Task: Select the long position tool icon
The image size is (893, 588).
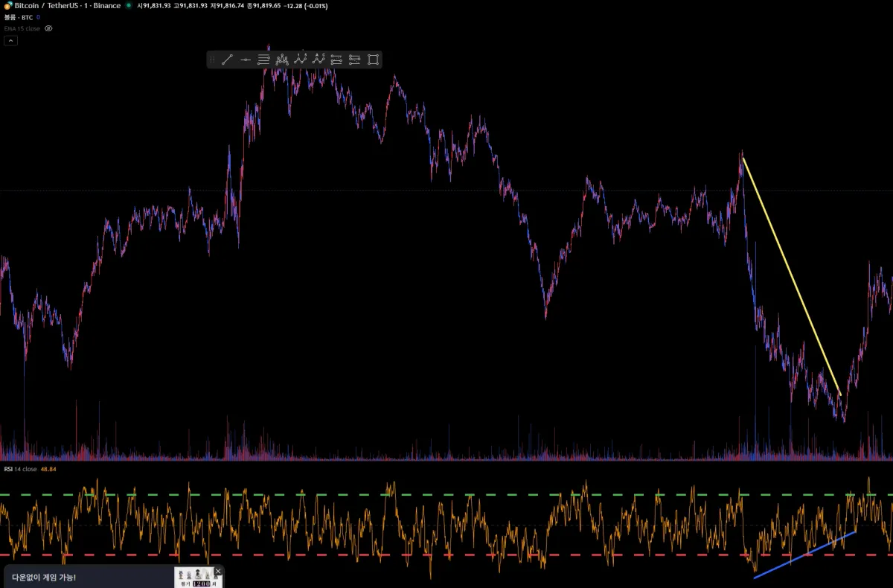Action: (336, 60)
